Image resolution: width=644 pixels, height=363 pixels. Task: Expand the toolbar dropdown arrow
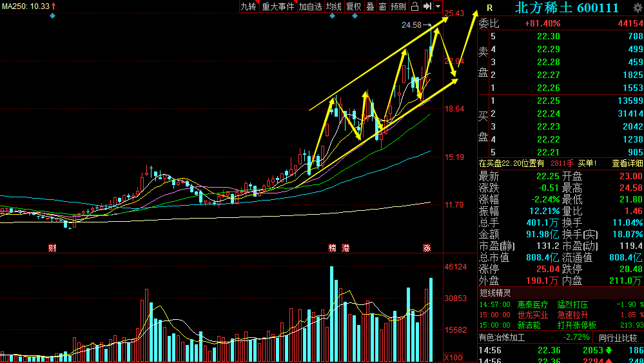(438, 6)
